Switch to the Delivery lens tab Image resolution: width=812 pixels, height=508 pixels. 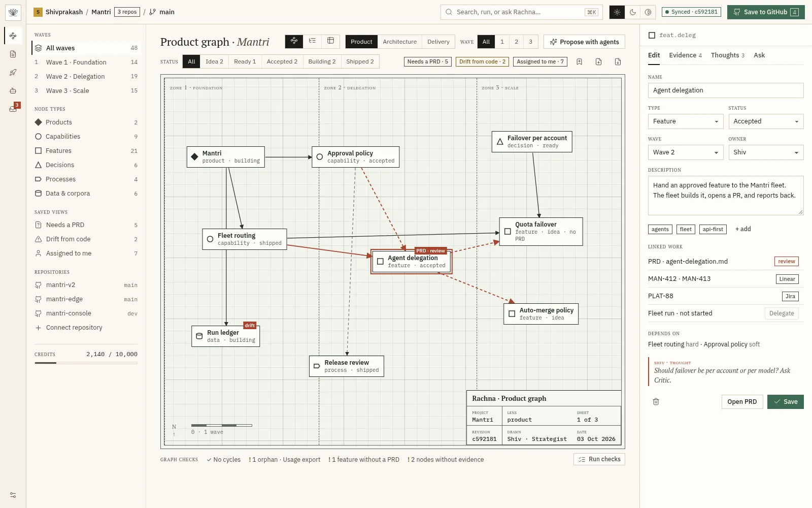pos(438,42)
